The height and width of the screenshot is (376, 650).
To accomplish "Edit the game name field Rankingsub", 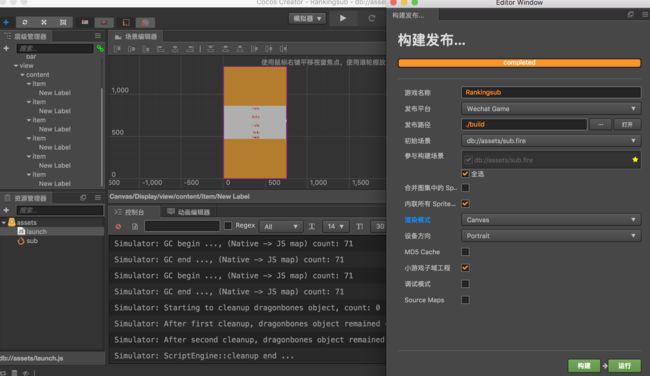I will tap(551, 92).
